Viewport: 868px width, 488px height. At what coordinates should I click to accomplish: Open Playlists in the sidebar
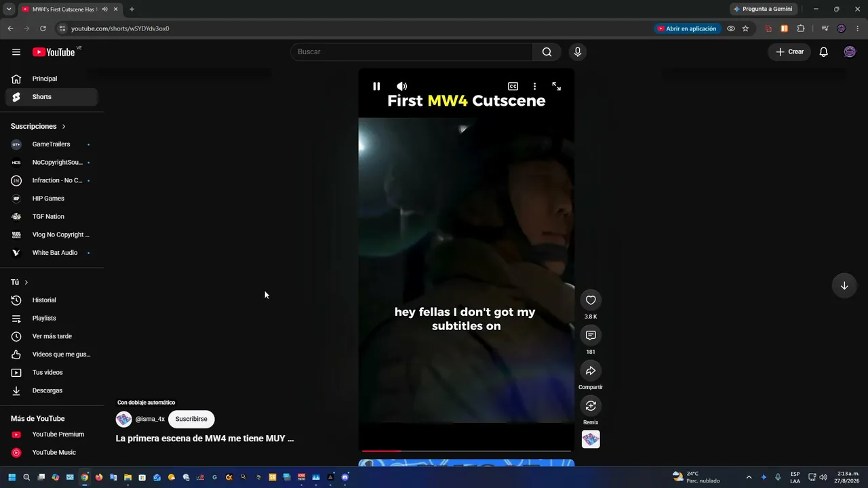pos(52,319)
